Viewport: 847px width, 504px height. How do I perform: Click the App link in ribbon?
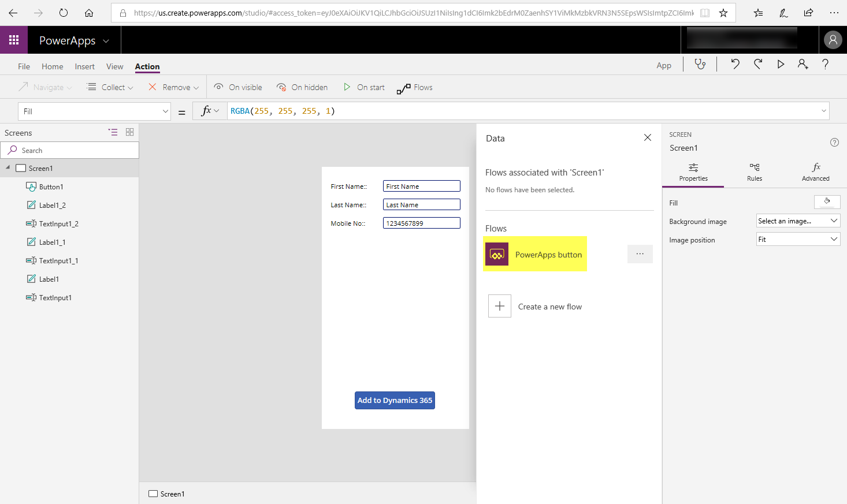pyautogui.click(x=664, y=65)
